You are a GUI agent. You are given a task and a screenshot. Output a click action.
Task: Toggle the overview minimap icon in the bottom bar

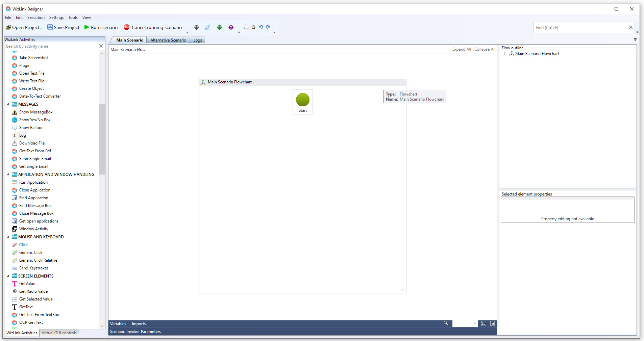[x=493, y=323]
